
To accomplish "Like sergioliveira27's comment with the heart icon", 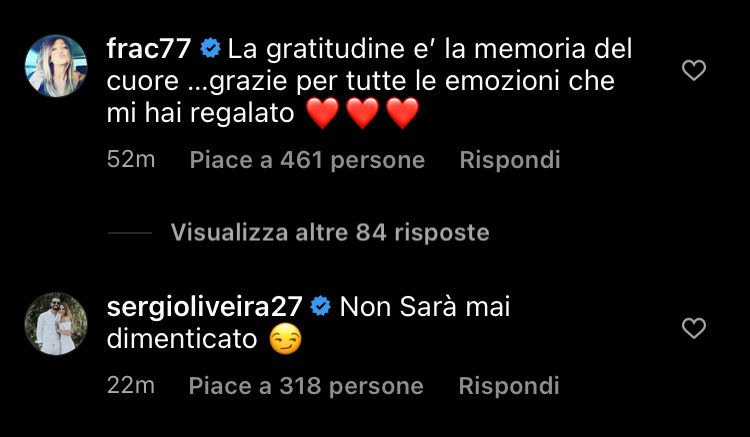I will coord(694,328).
